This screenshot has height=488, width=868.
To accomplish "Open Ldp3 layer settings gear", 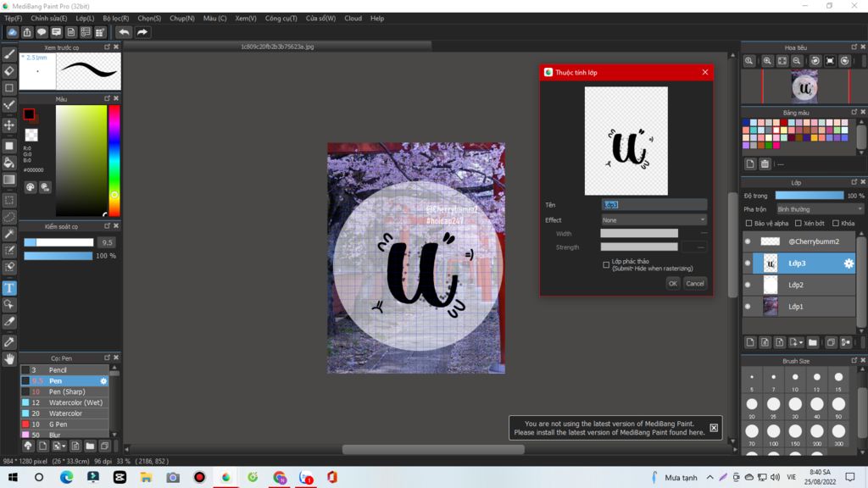I will tap(848, 263).
